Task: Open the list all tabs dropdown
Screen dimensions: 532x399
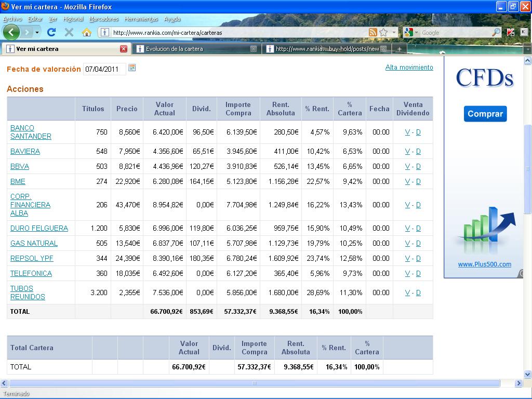Action: coord(528,49)
